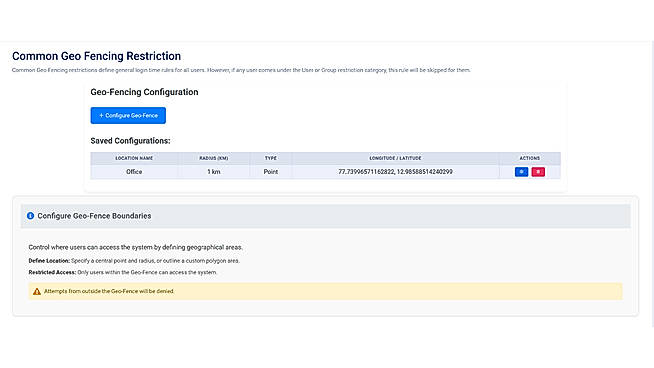
Task: Click the Saved Configurations label
Action: [x=130, y=141]
